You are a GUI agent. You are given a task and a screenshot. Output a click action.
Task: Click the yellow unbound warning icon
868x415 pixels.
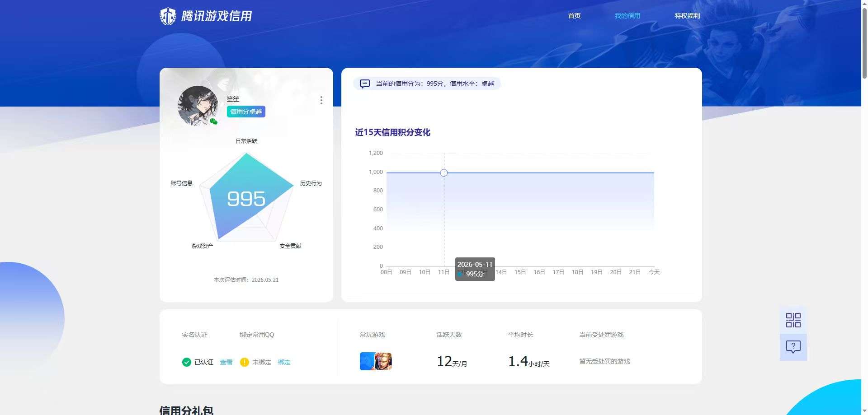pos(245,362)
